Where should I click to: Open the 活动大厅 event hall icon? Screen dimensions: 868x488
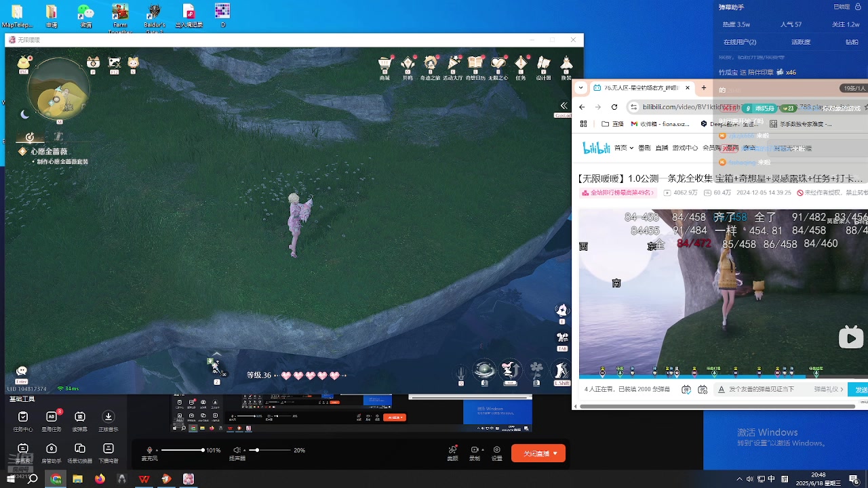tap(453, 64)
